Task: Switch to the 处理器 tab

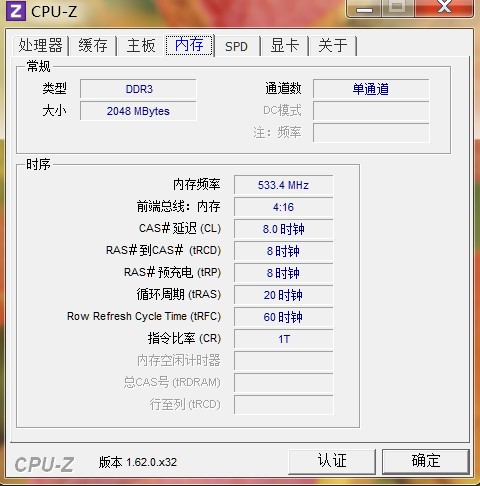Action: [41, 45]
